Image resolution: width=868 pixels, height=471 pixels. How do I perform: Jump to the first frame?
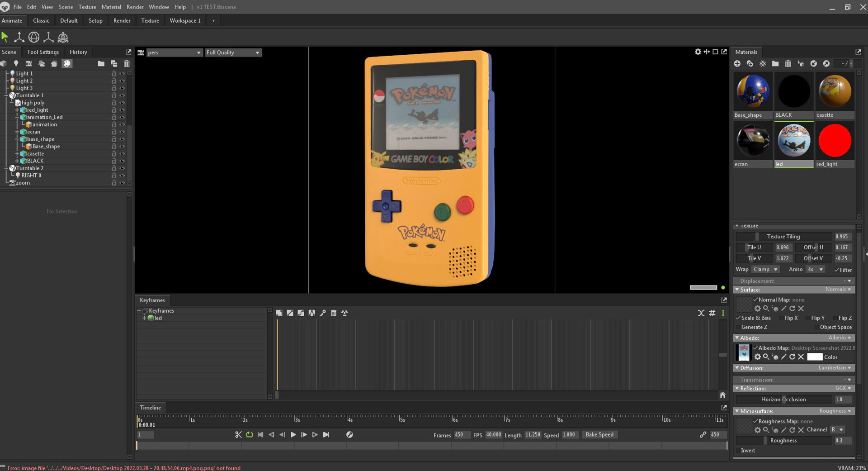(x=260, y=435)
